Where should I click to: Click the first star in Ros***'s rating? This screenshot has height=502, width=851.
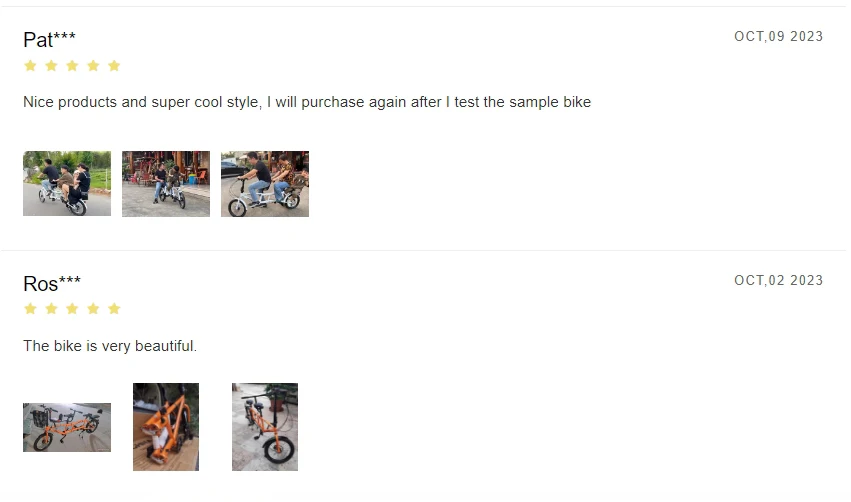point(30,309)
